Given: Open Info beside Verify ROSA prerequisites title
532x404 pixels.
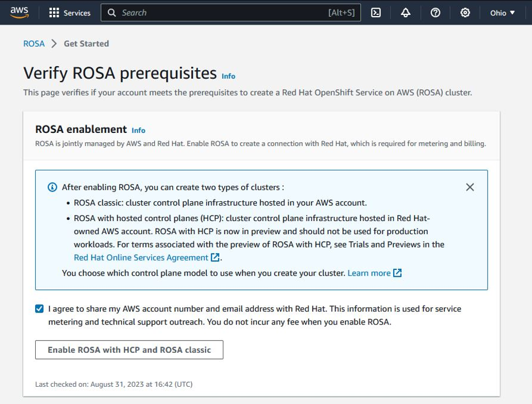Looking at the screenshot, I should [228, 76].
